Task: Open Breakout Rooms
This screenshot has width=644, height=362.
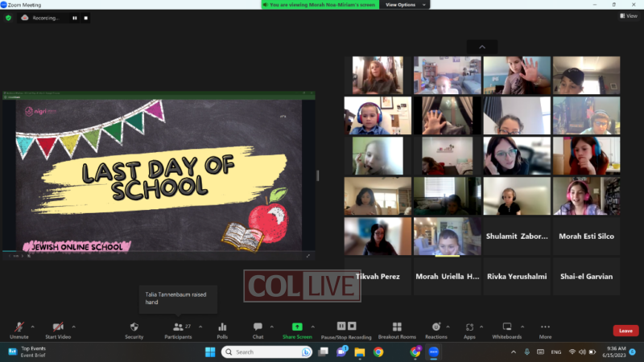Action: tap(397, 330)
